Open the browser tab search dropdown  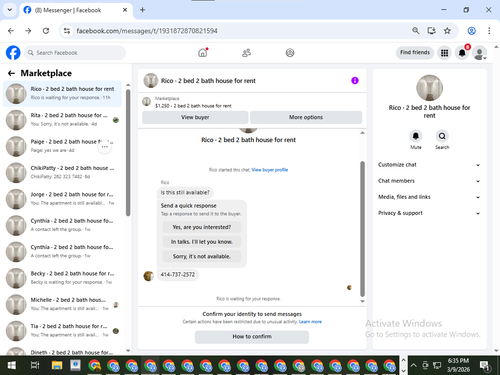tap(10, 10)
